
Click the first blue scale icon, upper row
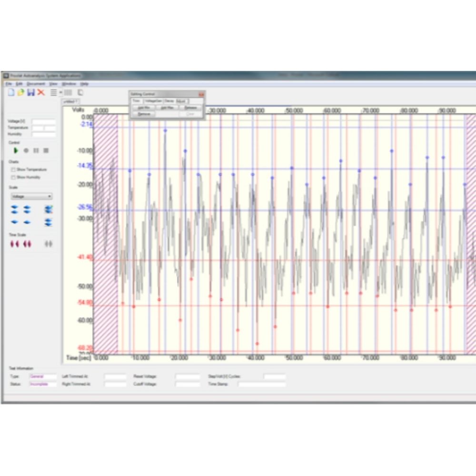click(x=15, y=209)
